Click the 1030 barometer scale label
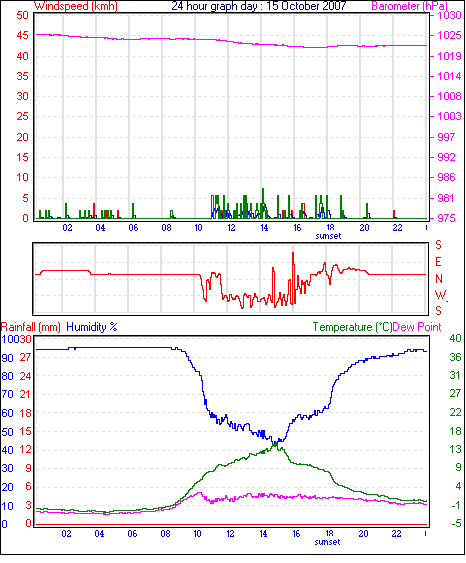 pyautogui.click(x=449, y=15)
